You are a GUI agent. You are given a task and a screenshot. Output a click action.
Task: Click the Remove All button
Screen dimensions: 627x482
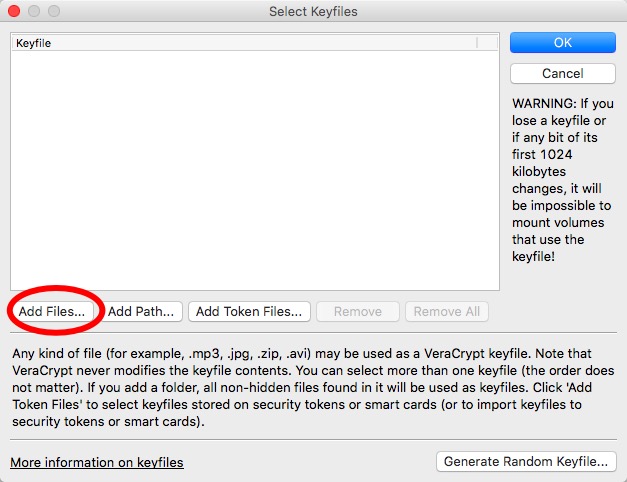446,311
